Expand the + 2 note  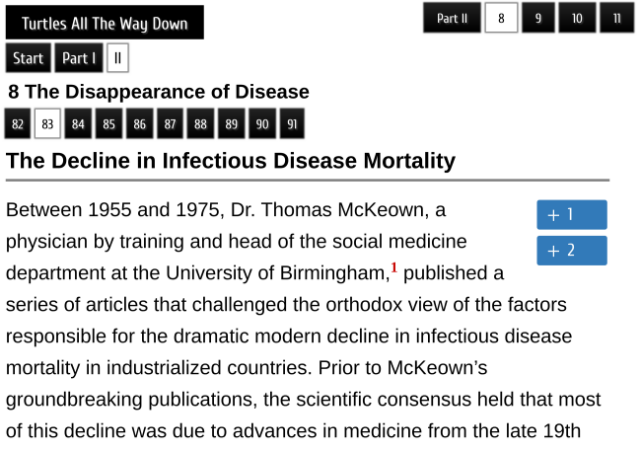571,250
